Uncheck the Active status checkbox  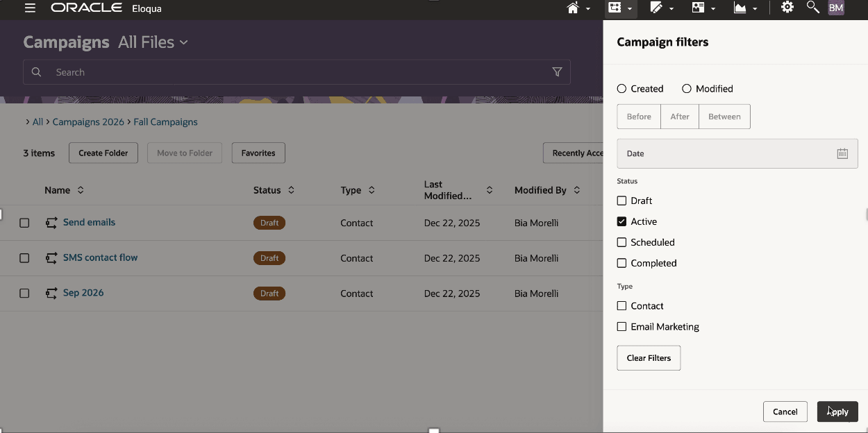pyautogui.click(x=621, y=221)
